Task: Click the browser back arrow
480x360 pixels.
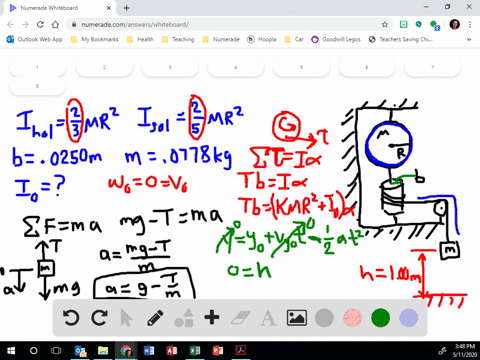Action: tap(10, 24)
